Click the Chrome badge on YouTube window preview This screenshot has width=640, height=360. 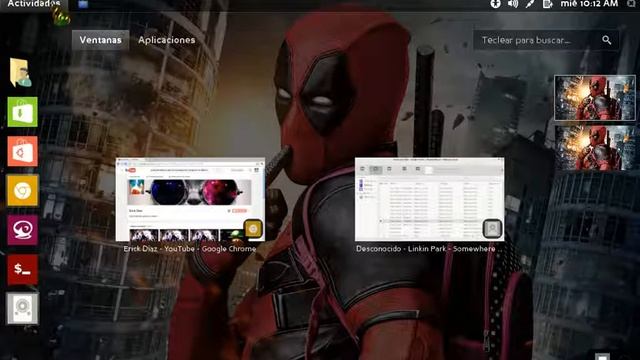coord(253,229)
